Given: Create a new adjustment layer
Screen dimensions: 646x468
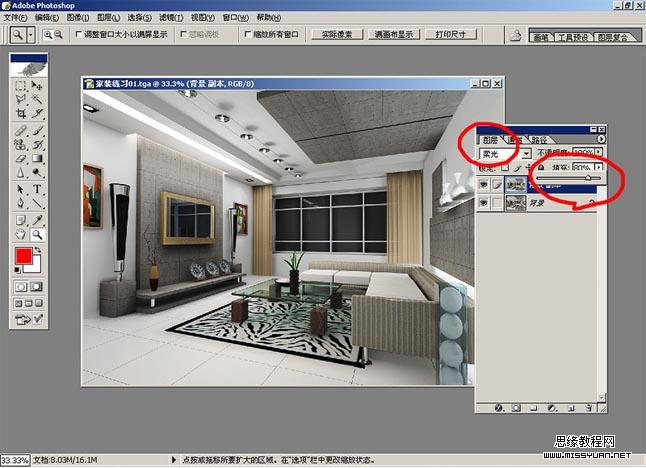Looking at the screenshot, I should (552, 408).
